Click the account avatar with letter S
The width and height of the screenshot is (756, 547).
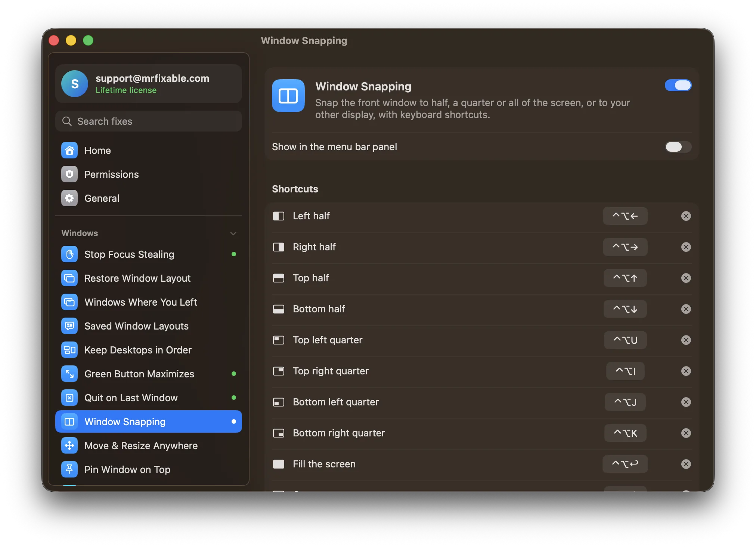(75, 84)
